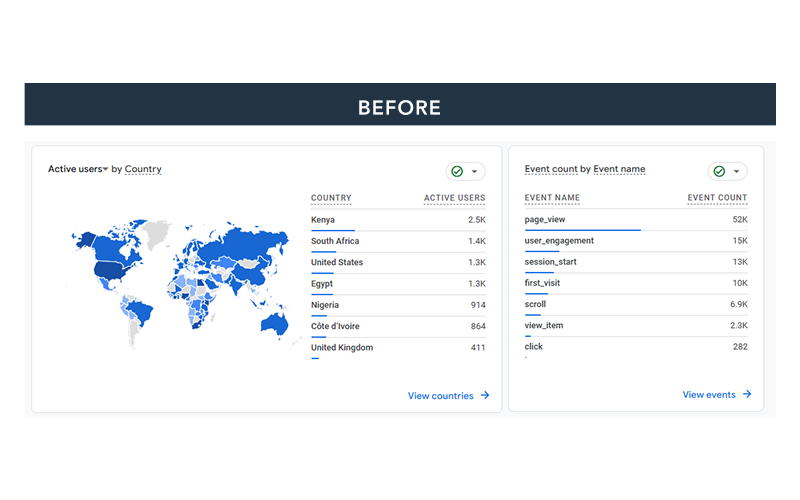Click Brazil on the world map
The height and width of the screenshot is (500, 800).
[x=139, y=312]
